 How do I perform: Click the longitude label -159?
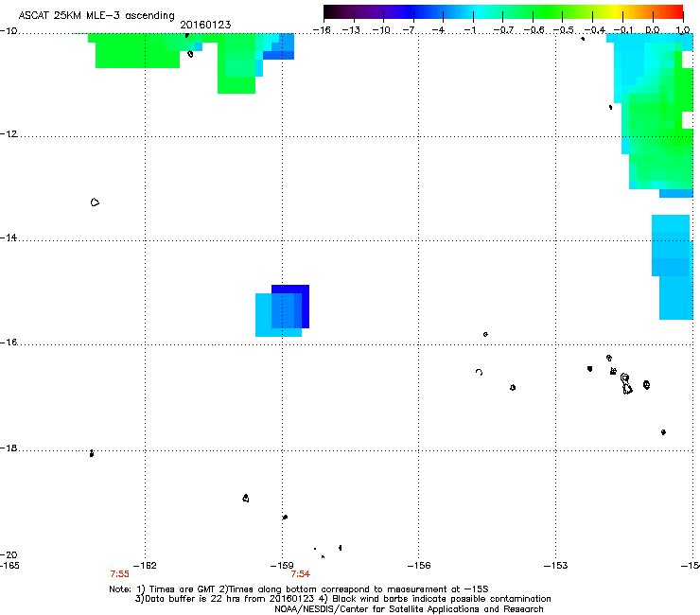(282, 566)
